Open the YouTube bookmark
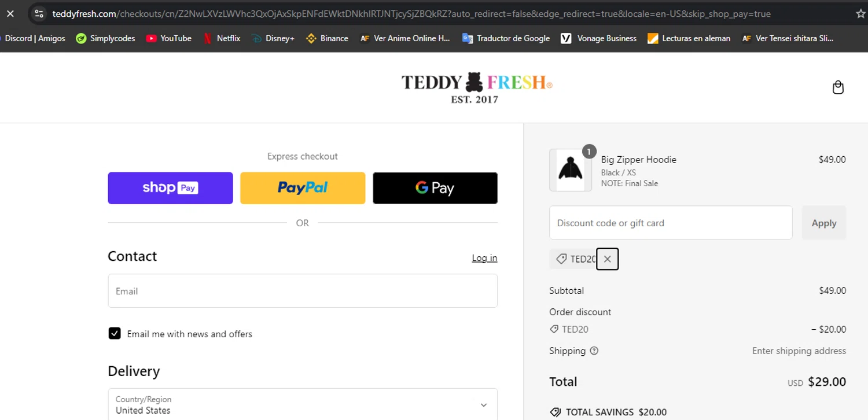 click(168, 38)
